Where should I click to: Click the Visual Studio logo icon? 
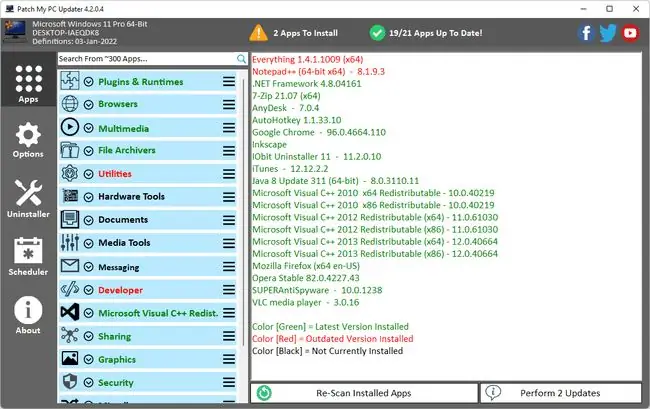click(70, 312)
